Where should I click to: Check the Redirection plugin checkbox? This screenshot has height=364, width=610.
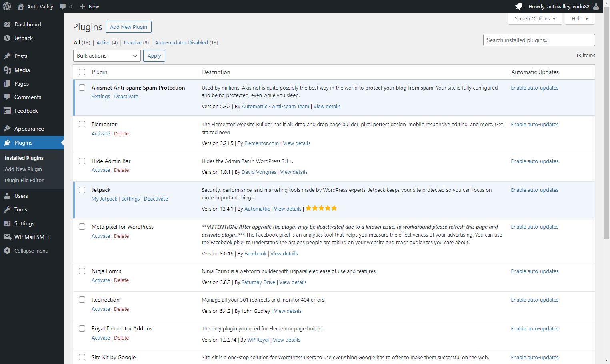pos(82,300)
